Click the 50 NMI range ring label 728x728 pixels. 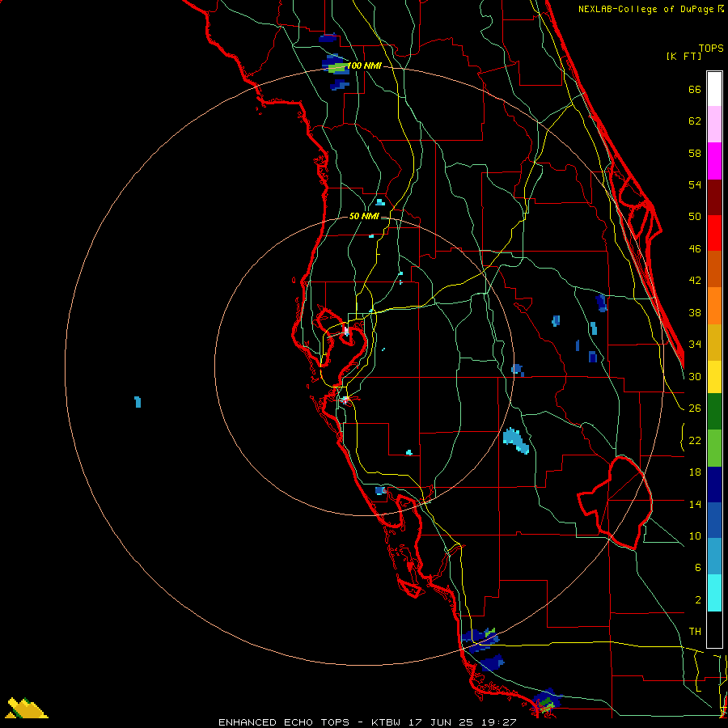(x=364, y=216)
